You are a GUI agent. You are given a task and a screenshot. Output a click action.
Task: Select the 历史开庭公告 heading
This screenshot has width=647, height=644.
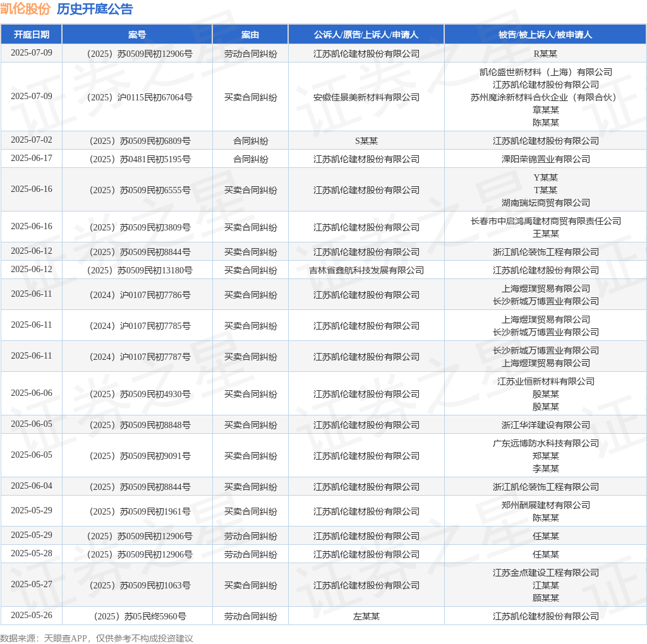tap(95, 9)
